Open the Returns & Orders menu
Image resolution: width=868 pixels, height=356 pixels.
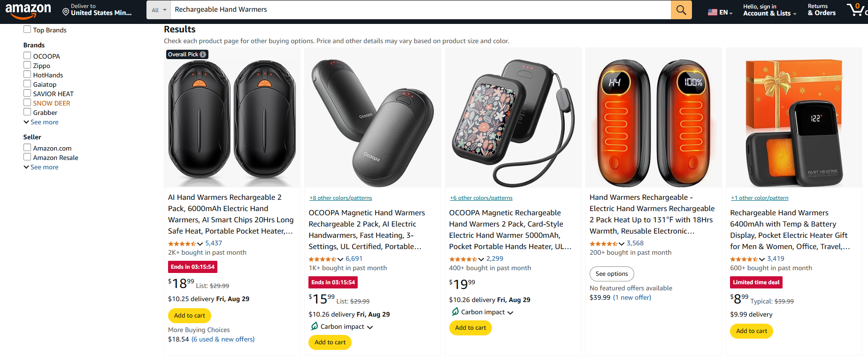pos(821,9)
